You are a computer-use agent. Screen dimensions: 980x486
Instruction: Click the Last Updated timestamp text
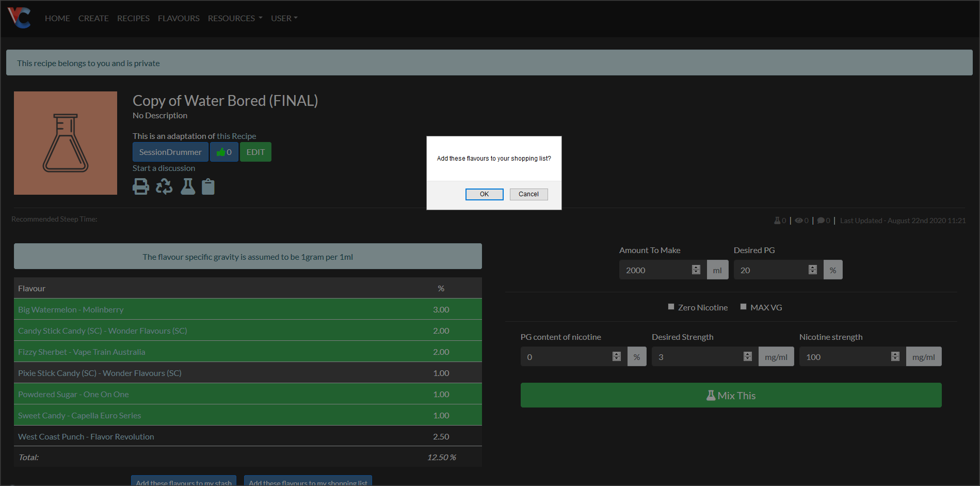pyautogui.click(x=903, y=221)
